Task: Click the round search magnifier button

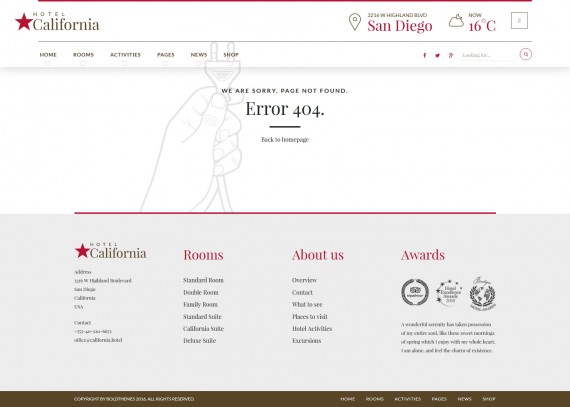Action: [526, 54]
